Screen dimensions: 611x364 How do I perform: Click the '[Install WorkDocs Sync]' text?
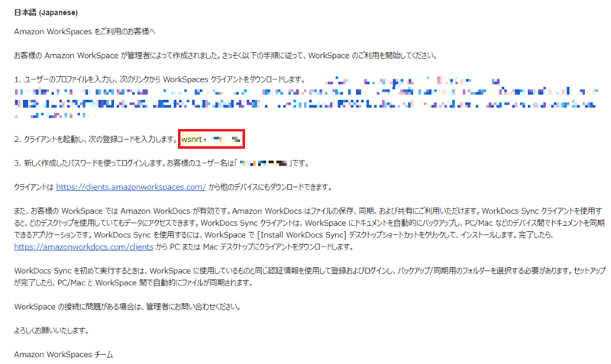click(302, 235)
